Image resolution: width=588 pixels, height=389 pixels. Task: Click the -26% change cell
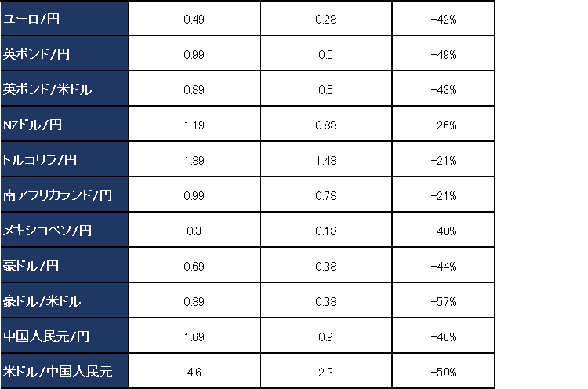443,125
